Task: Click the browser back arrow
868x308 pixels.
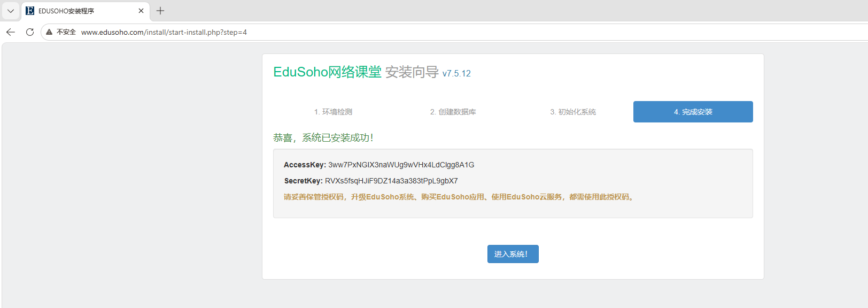Action: tap(11, 32)
